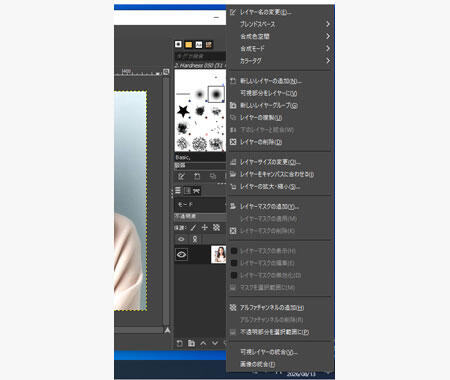
Task: Select the portrait layer thumbnail
Action: coord(219,255)
